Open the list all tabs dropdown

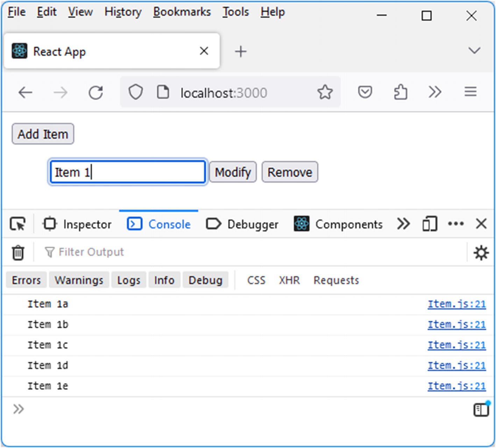[474, 51]
